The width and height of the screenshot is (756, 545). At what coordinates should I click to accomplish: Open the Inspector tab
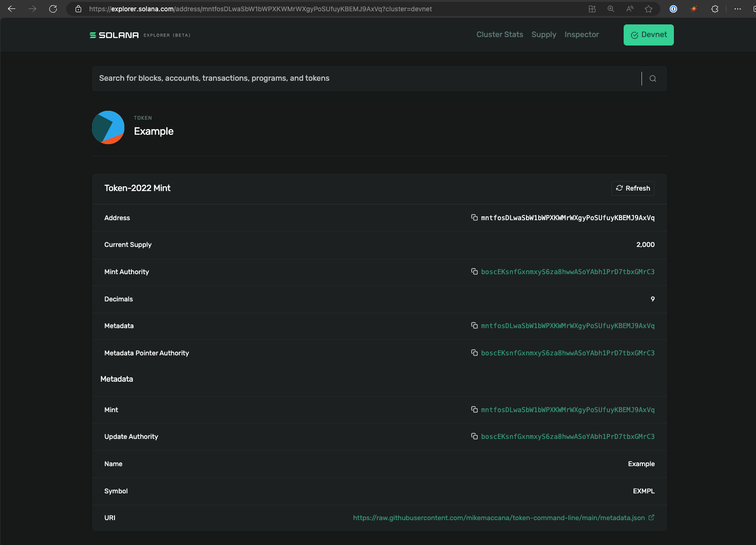click(x=581, y=34)
